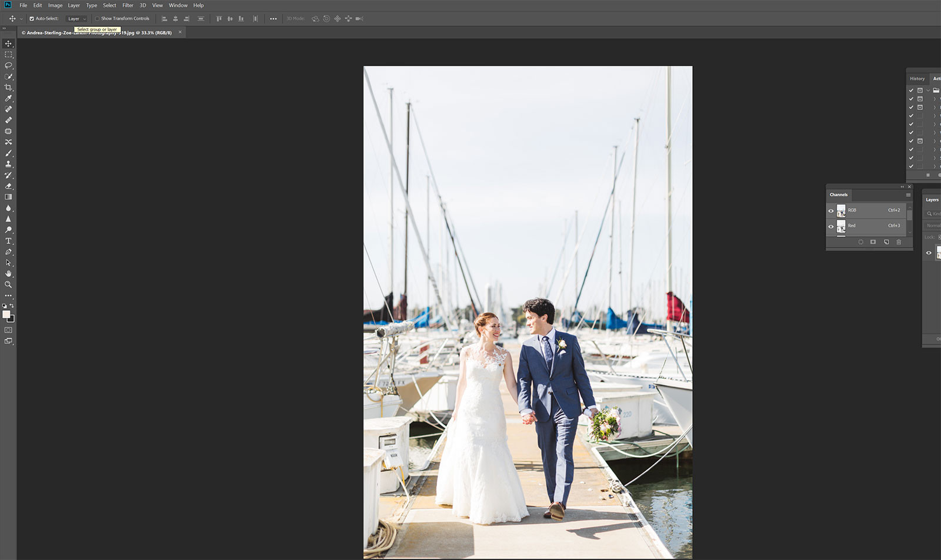Align right edges in options bar
The width and height of the screenshot is (941, 560).
[x=186, y=19]
